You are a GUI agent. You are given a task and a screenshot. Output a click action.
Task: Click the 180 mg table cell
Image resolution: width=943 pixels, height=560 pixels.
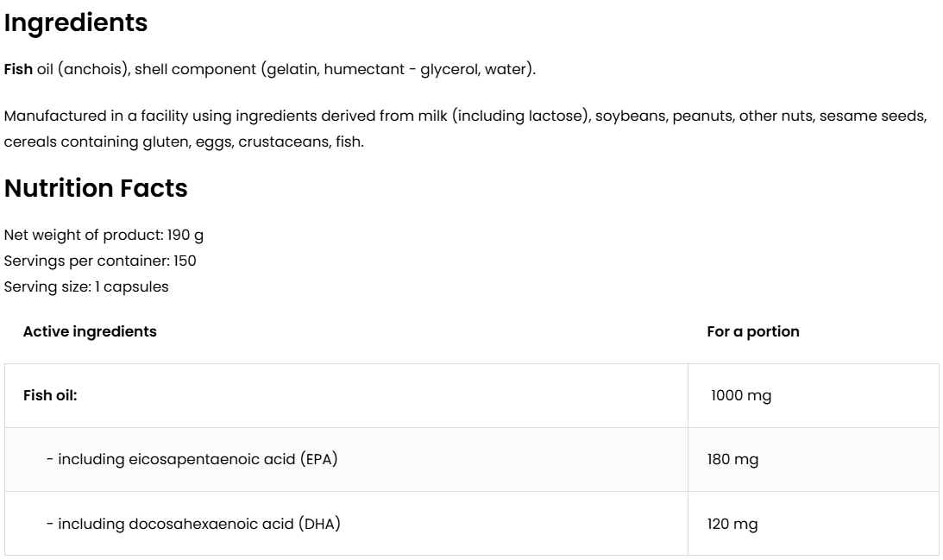[x=732, y=460]
